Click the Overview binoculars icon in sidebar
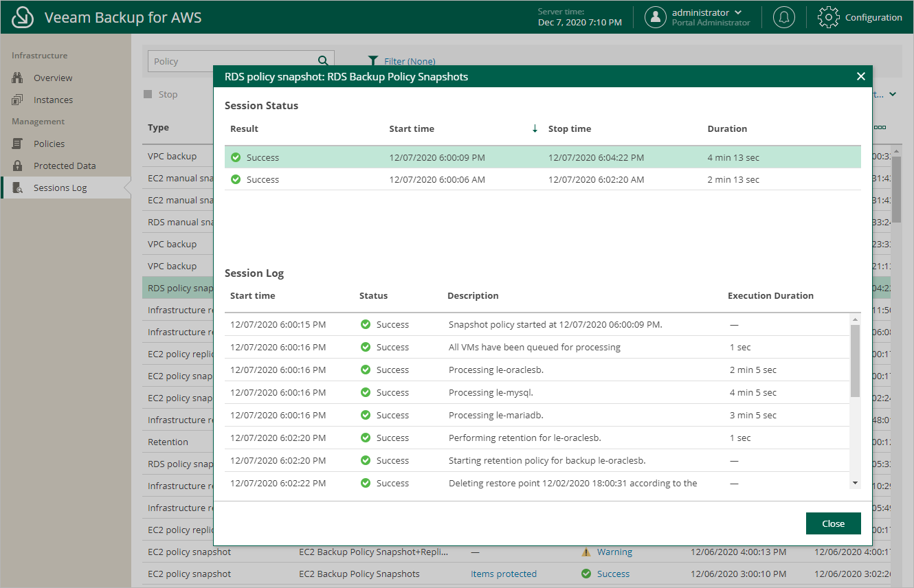The height and width of the screenshot is (588, 914). [18, 78]
